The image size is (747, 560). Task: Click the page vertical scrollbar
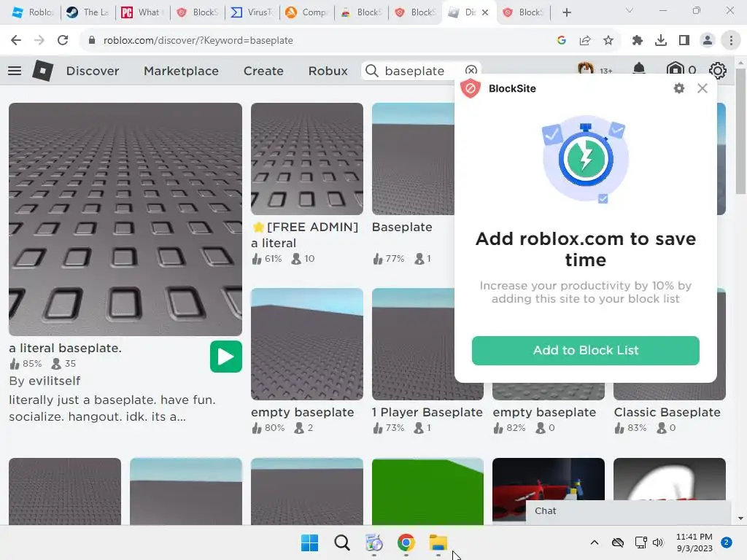[x=740, y=131]
